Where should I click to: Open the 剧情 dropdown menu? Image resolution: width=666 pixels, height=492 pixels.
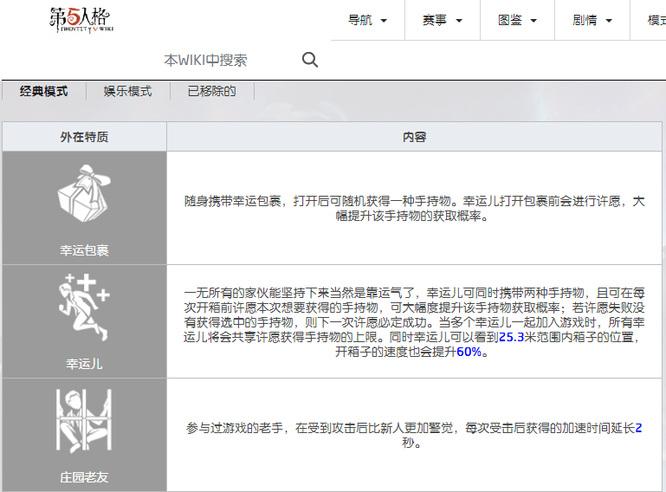click(592, 20)
